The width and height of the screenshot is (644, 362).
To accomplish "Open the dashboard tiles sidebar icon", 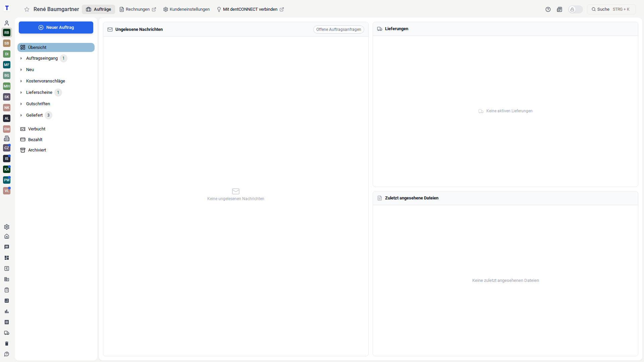I will coord(7,258).
